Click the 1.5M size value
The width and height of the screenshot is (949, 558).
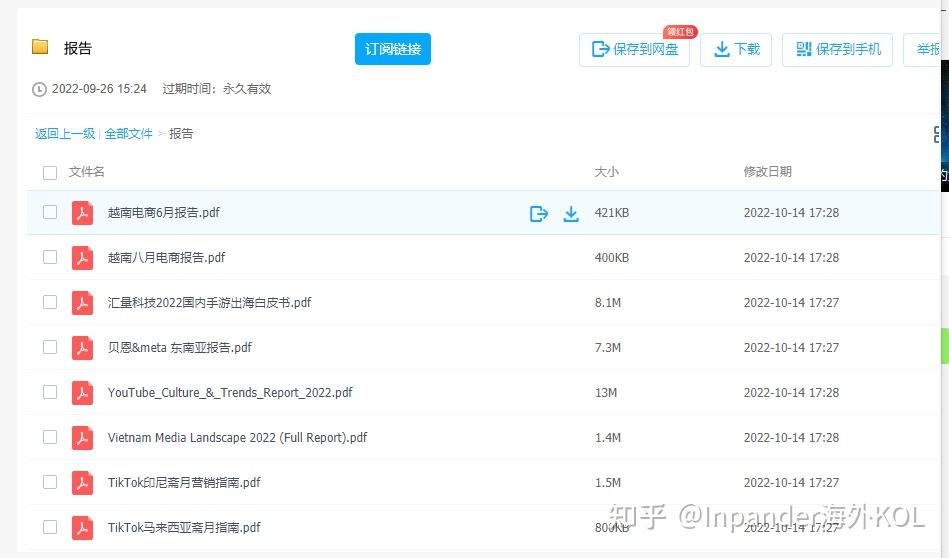pos(608,483)
